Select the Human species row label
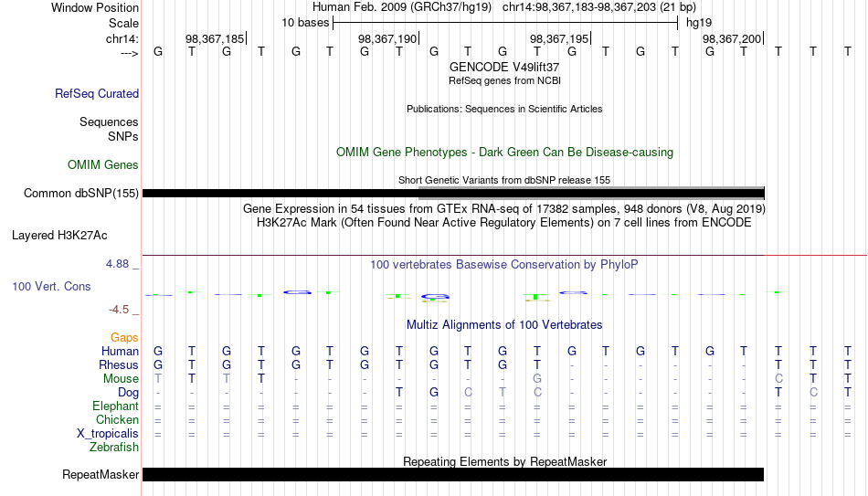This screenshot has width=868, height=496. click(x=120, y=351)
